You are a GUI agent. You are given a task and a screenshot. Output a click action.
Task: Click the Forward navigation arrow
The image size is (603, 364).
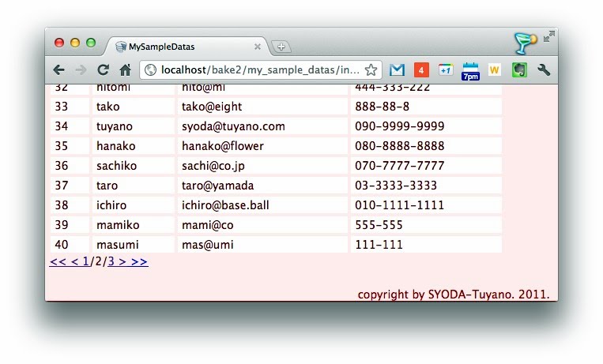(81, 69)
